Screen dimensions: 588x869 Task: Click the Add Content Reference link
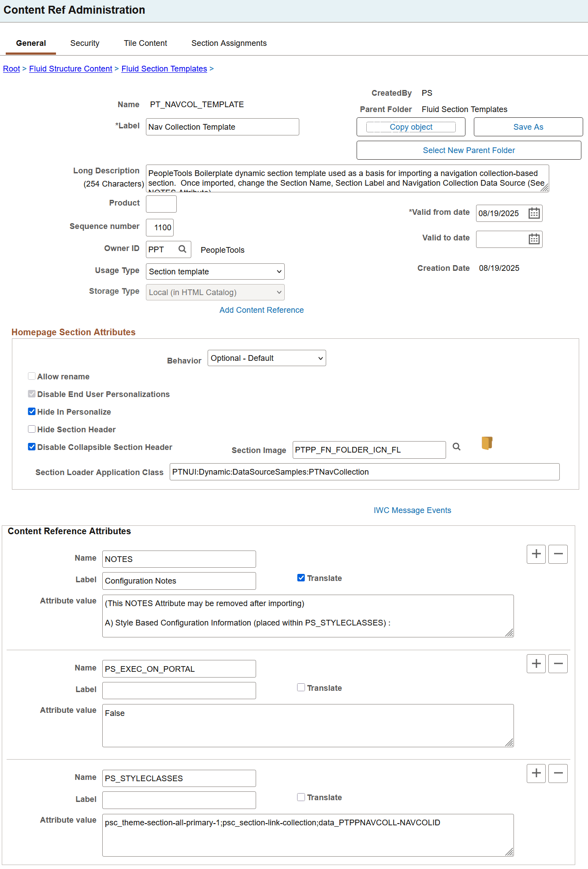(x=261, y=310)
